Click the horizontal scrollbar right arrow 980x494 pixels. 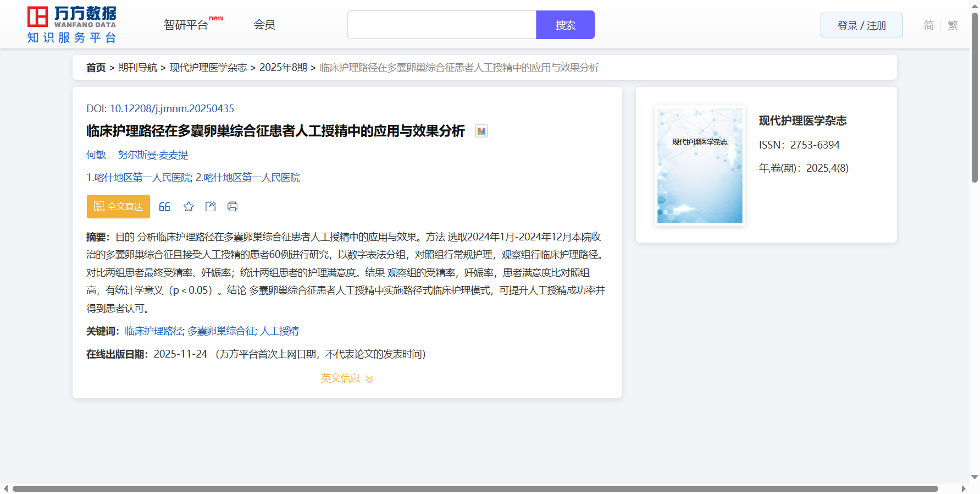963,488
